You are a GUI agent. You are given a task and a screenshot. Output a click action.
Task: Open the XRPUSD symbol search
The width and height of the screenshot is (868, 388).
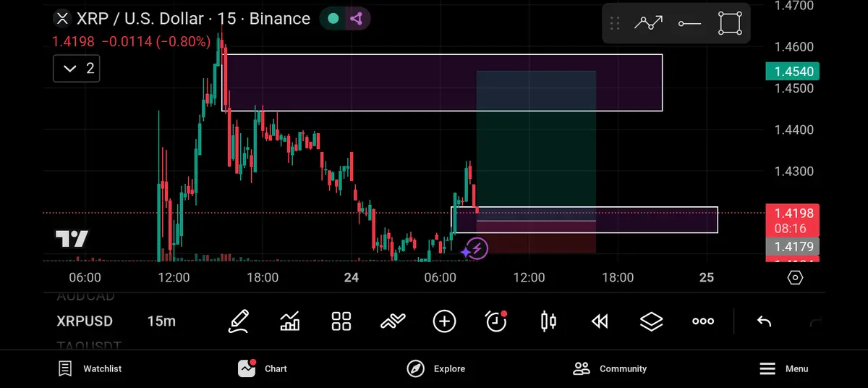[x=84, y=321]
